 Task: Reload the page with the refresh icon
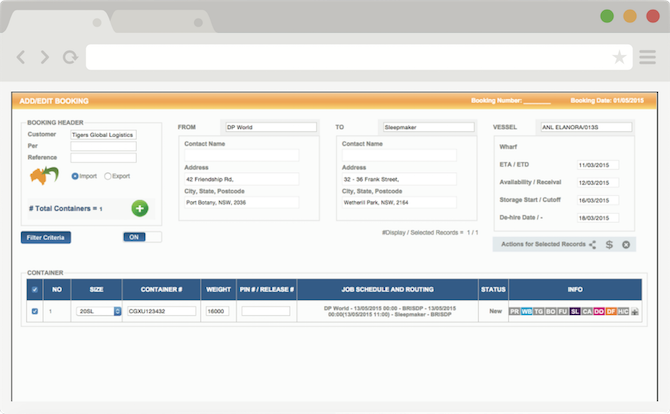click(x=70, y=57)
